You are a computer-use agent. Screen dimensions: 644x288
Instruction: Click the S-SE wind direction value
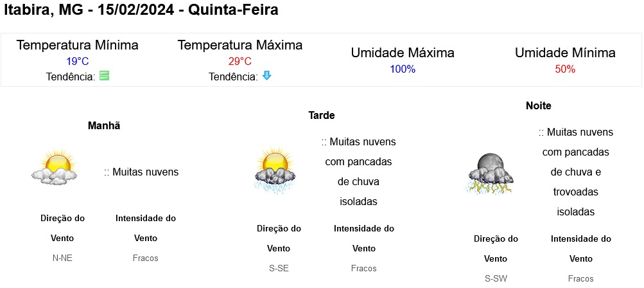[x=279, y=269]
